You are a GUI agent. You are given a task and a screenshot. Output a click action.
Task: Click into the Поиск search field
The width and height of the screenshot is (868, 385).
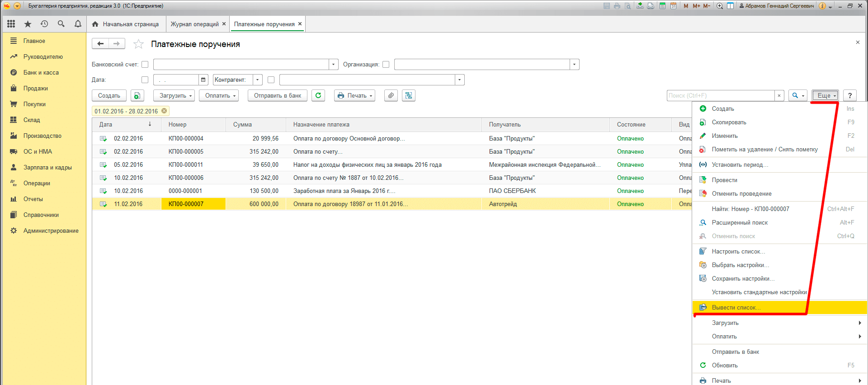[720, 95]
